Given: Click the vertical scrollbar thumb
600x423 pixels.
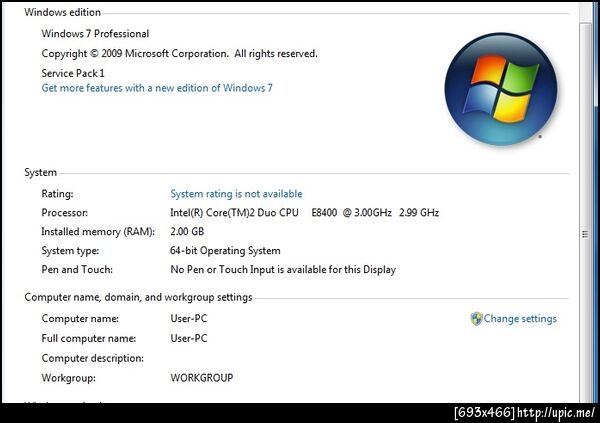Looking at the screenshot, I should point(585,212).
